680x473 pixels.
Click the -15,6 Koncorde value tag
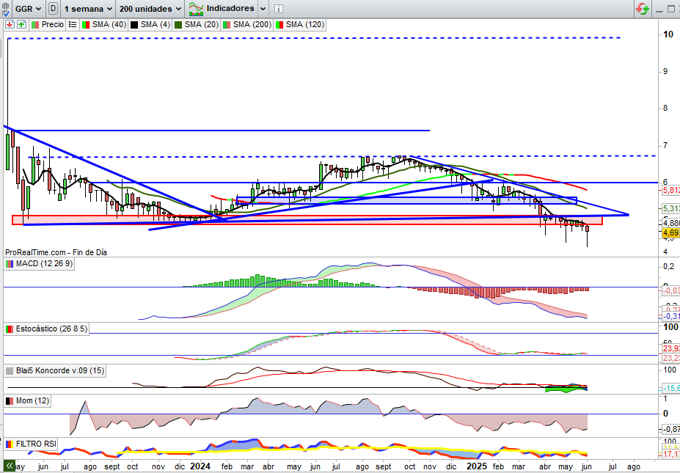pyautogui.click(x=671, y=388)
